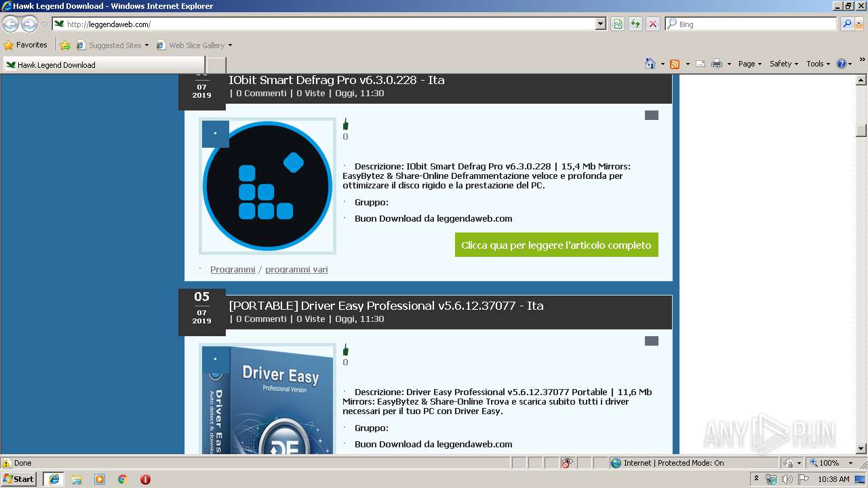Select the Hawk Legend Download tab
The image size is (868, 488).
(104, 65)
